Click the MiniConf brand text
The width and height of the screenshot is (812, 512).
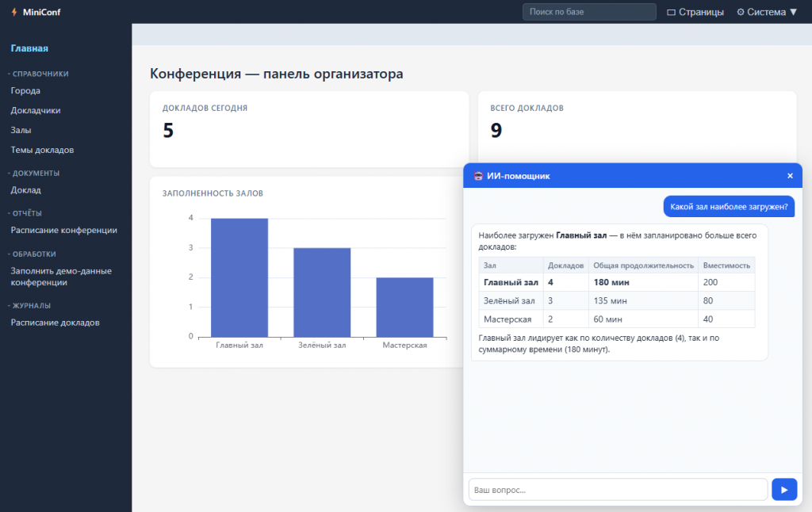tap(41, 12)
